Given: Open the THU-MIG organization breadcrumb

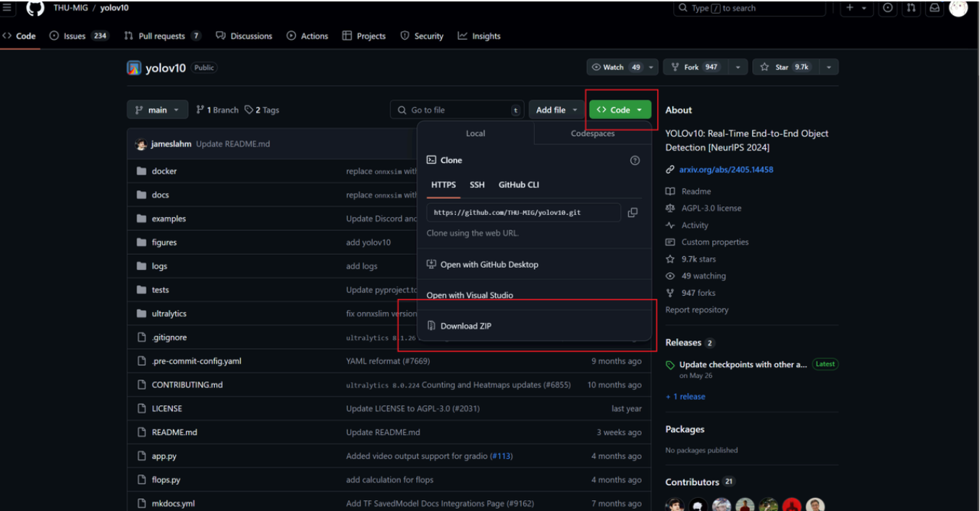Looking at the screenshot, I should [69, 8].
